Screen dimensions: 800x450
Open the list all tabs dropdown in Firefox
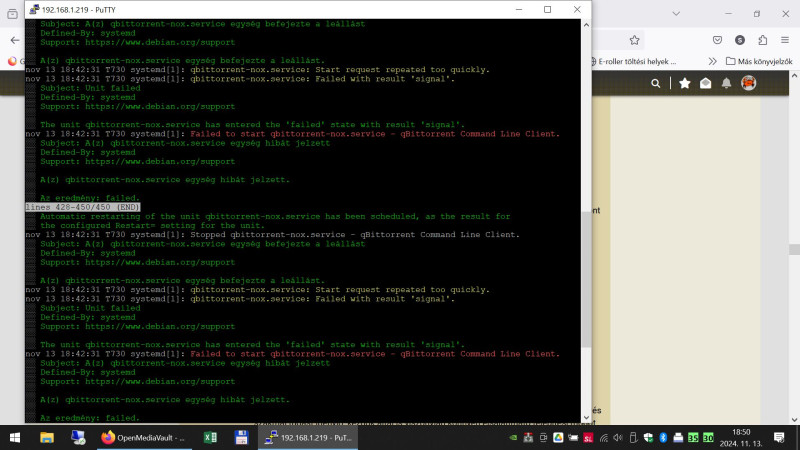(x=676, y=14)
